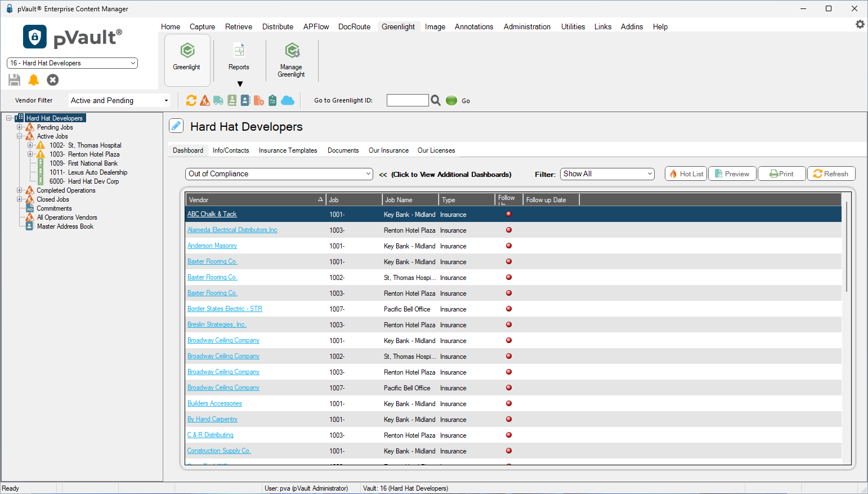Open the 16 - Hard Hat Developers vault dropdown

pos(72,63)
